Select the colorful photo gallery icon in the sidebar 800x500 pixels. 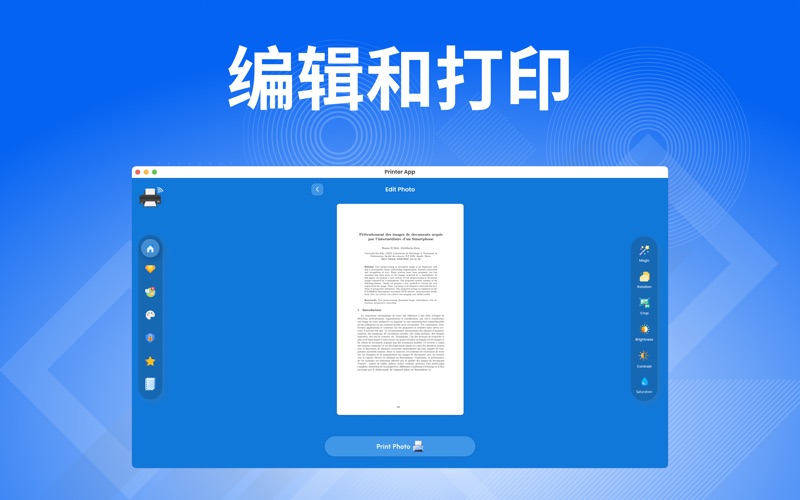pos(150,292)
